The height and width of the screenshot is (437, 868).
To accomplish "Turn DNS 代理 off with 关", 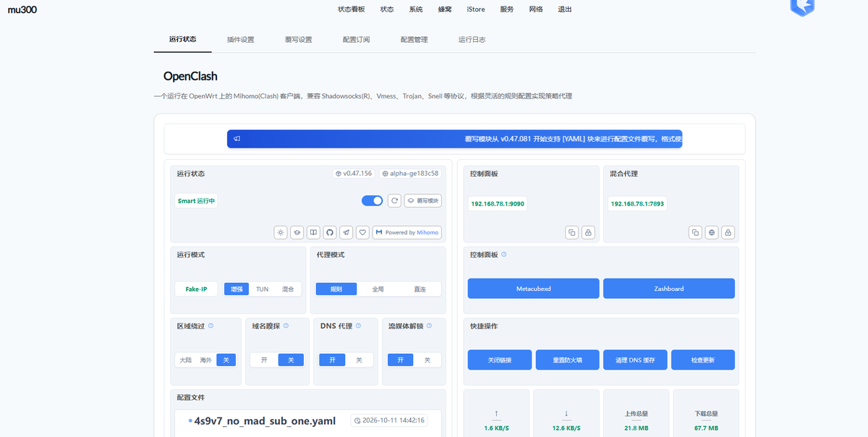I will [359, 360].
